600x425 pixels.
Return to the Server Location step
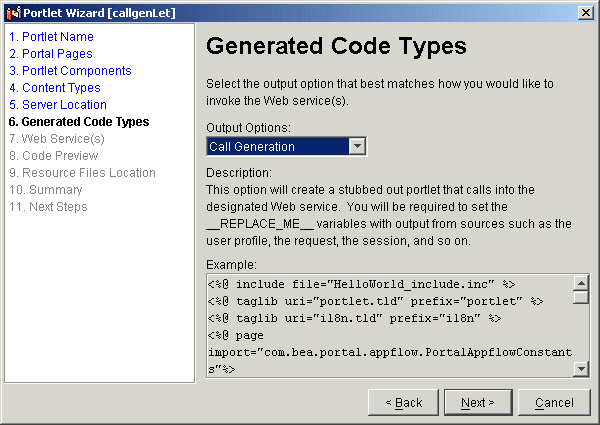click(57, 105)
